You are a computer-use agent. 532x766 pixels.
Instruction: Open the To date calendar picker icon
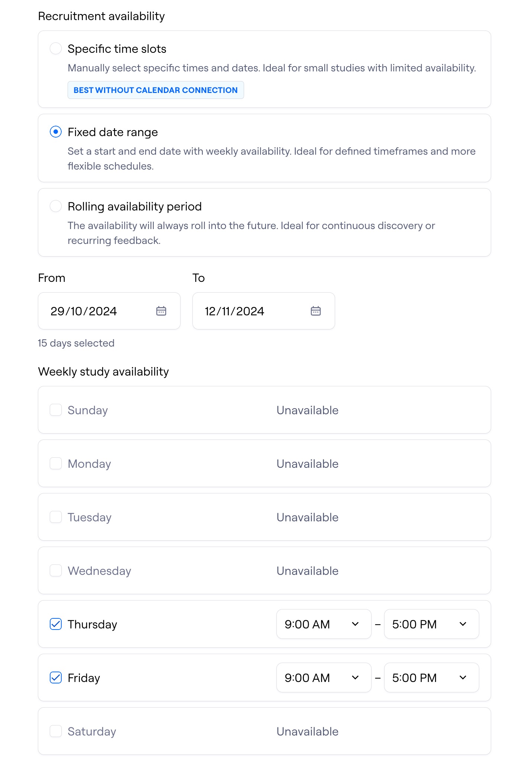[x=315, y=311]
